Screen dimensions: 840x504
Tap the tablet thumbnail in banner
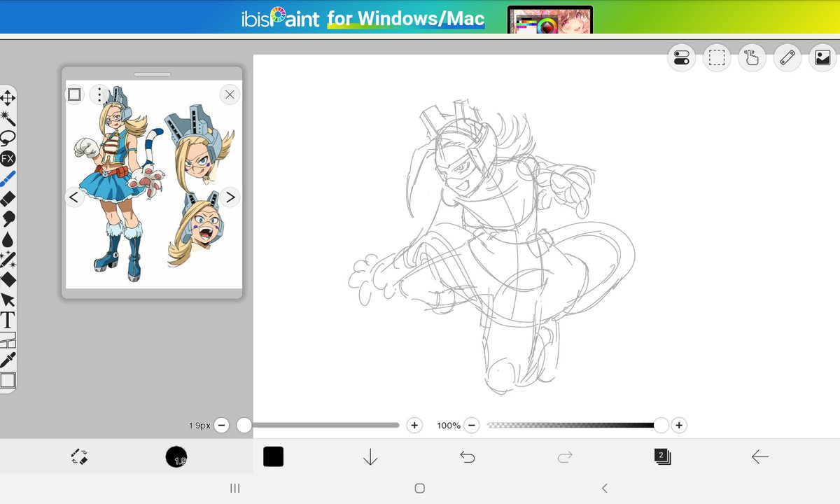pos(550,20)
